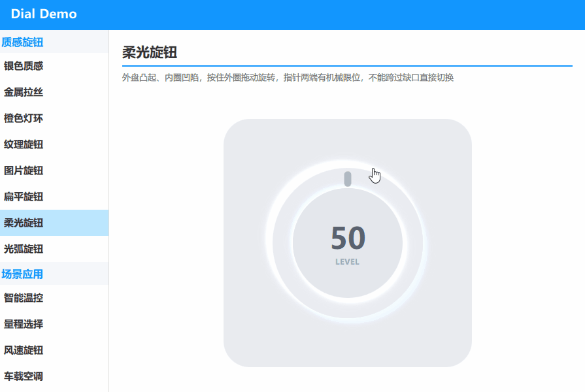Click the Dial Demo header title
Viewport: 585px width, 392px height.
click(x=44, y=14)
